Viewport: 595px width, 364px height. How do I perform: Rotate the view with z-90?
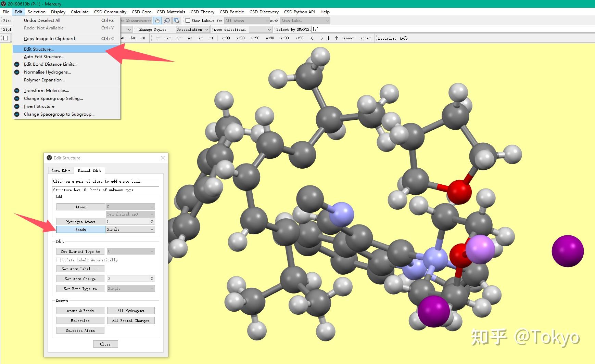point(285,38)
